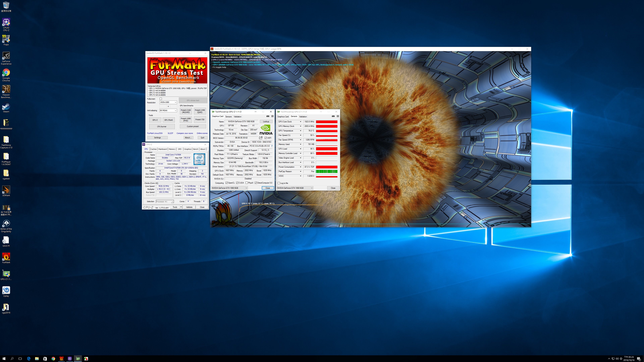Open Validation tab in Sensors GPU-Z window

point(303,116)
